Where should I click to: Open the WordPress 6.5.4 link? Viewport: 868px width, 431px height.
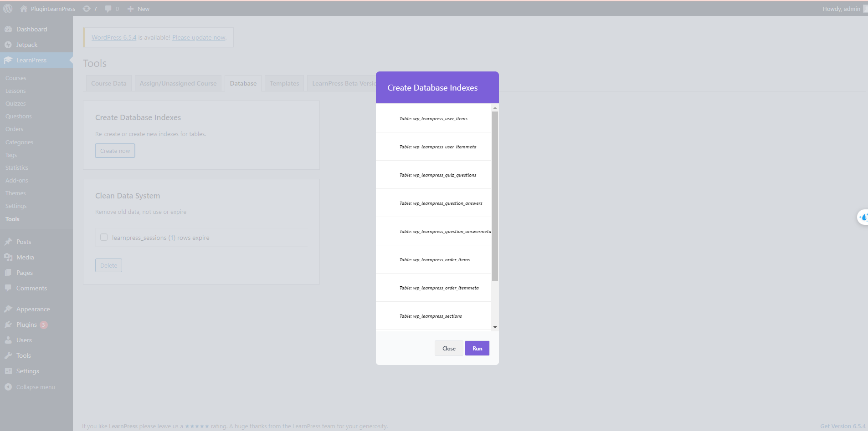pos(114,37)
